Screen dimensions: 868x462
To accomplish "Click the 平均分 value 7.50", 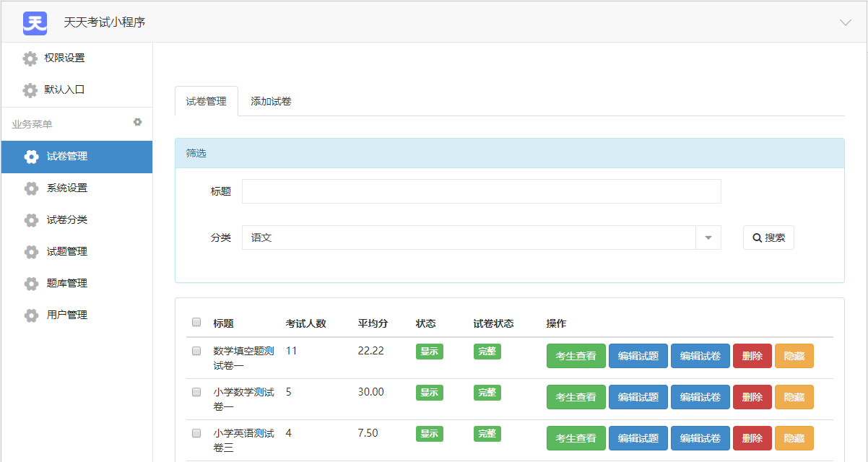I will click(368, 433).
